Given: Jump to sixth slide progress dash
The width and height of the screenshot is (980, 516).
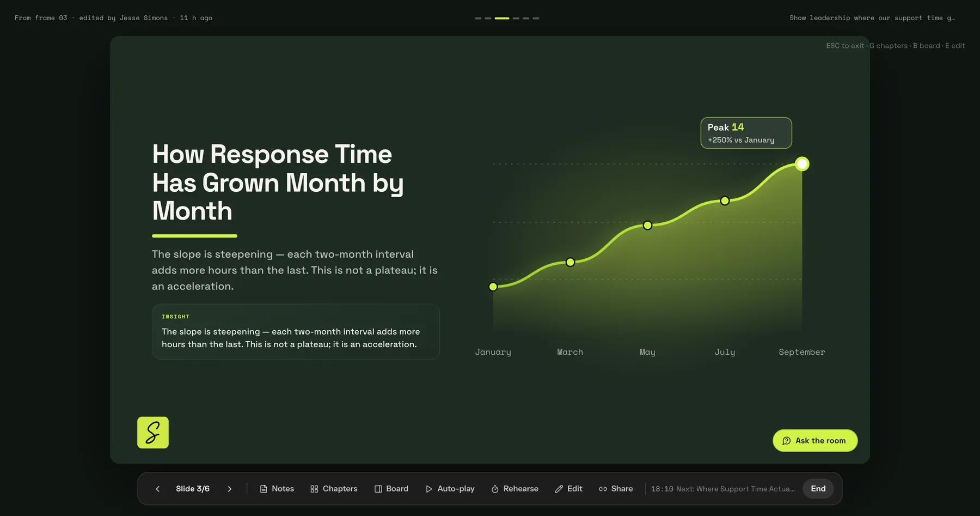Looking at the screenshot, I should (x=536, y=18).
